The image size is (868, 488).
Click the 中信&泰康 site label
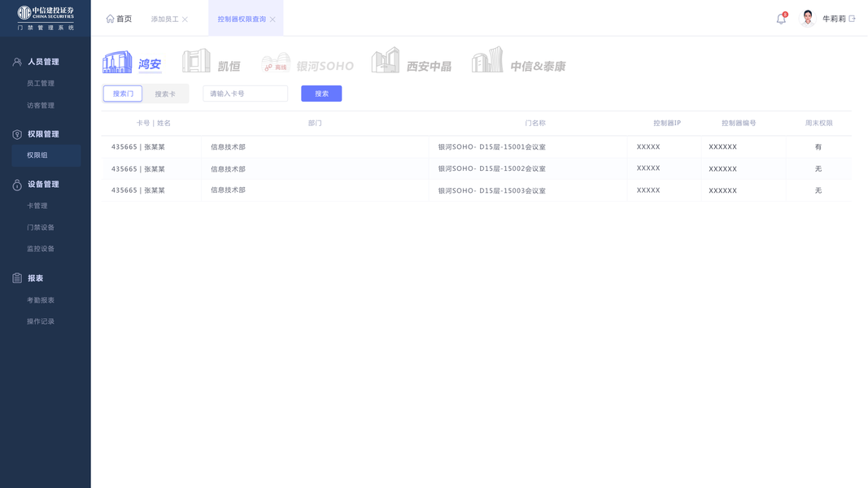pos(538,67)
